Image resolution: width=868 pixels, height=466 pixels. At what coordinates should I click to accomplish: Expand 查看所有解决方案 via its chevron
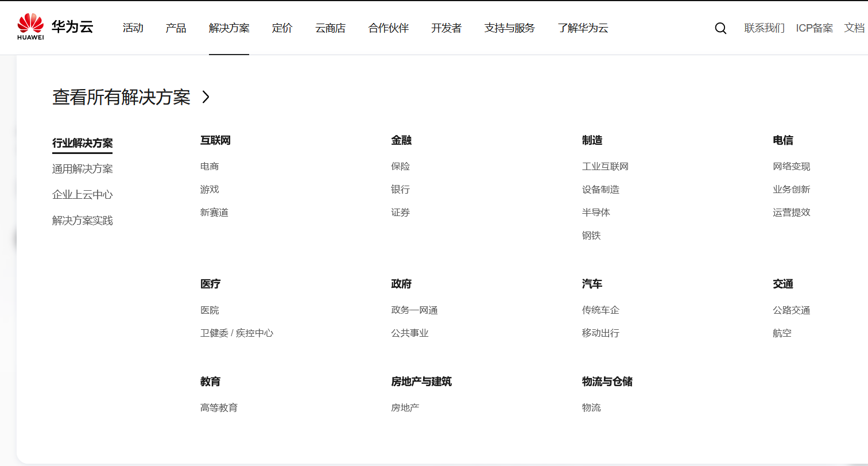[206, 98]
